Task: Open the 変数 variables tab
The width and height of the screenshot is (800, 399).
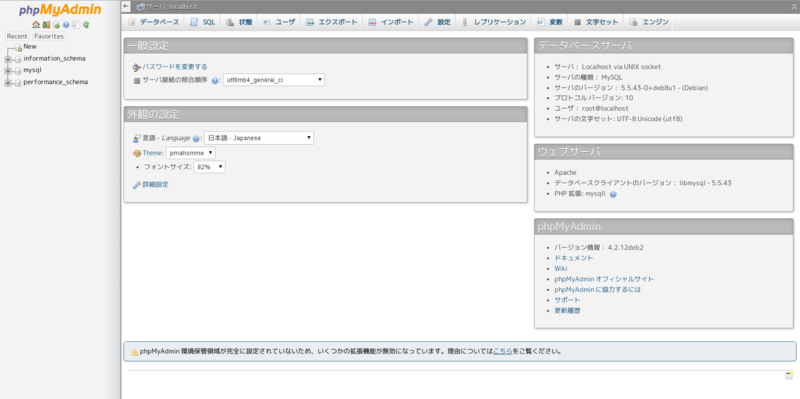Action: (x=549, y=22)
